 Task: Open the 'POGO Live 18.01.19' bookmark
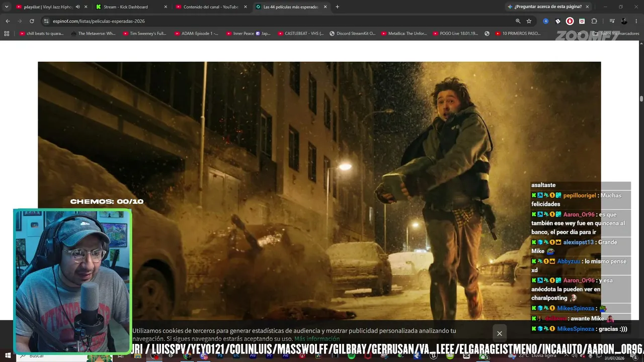click(456, 34)
